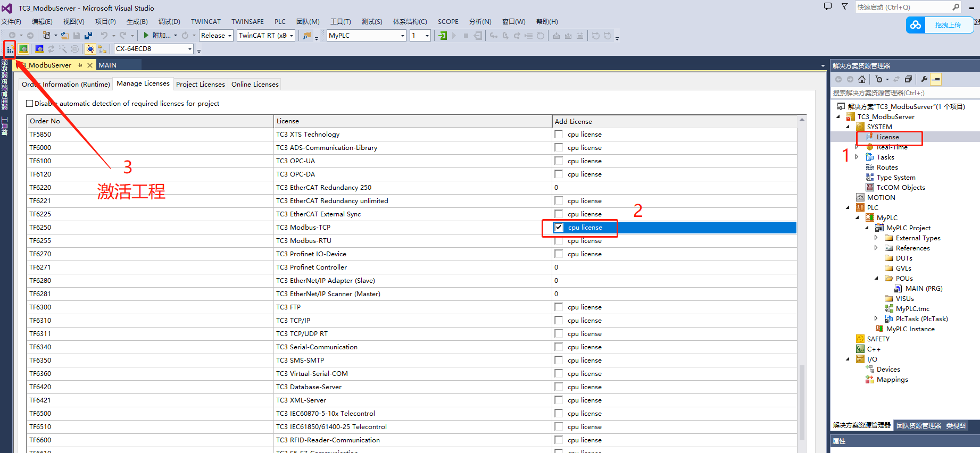Click the pin icon on the ModbuServer tab

[x=80, y=65]
